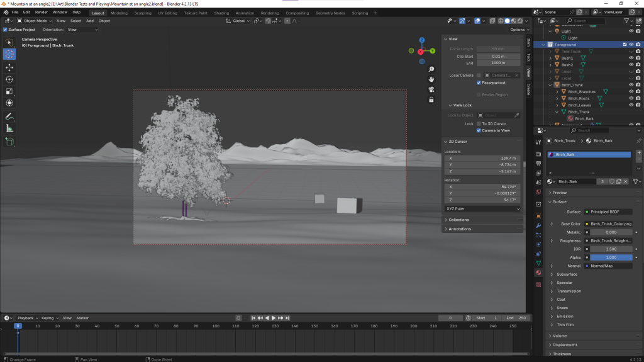Click the Options button in viewport header

tap(519, 30)
